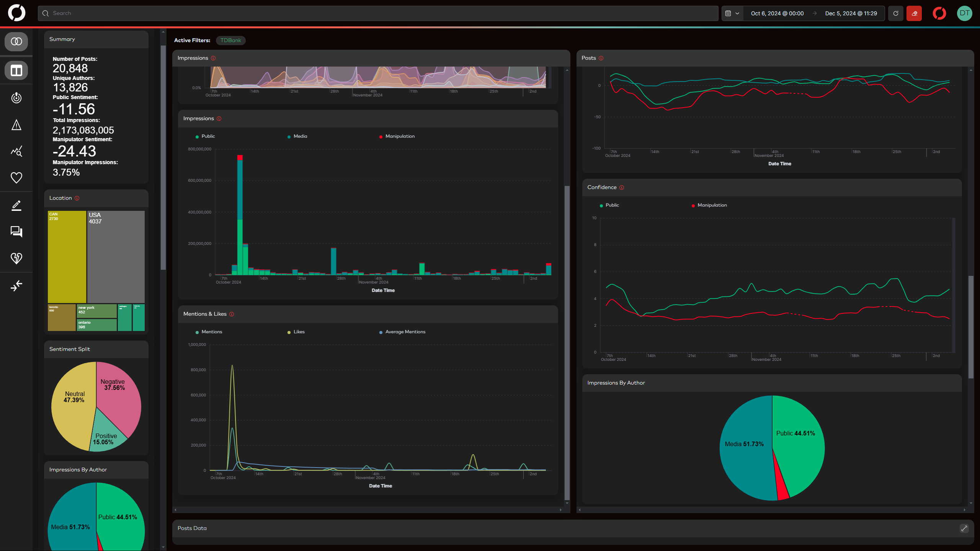Toggle Mentions series in legend
Screen dimensions: 980x551
click(209, 332)
